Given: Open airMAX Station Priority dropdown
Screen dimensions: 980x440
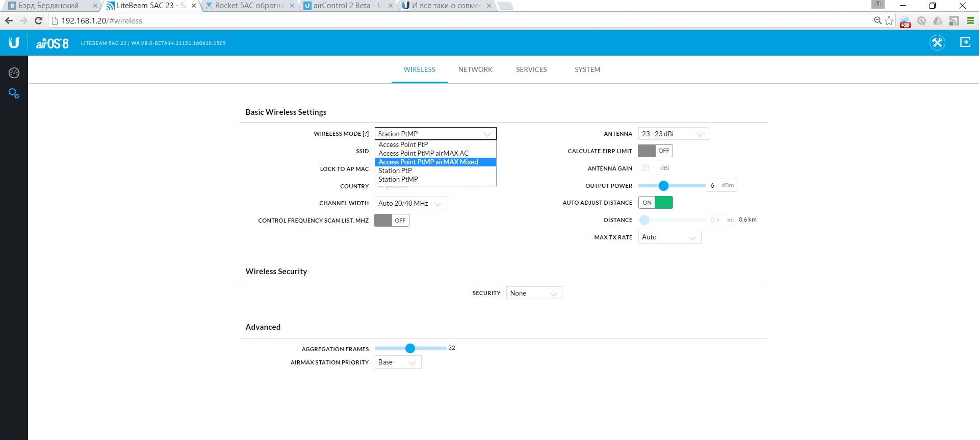Looking at the screenshot, I should click(398, 362).
